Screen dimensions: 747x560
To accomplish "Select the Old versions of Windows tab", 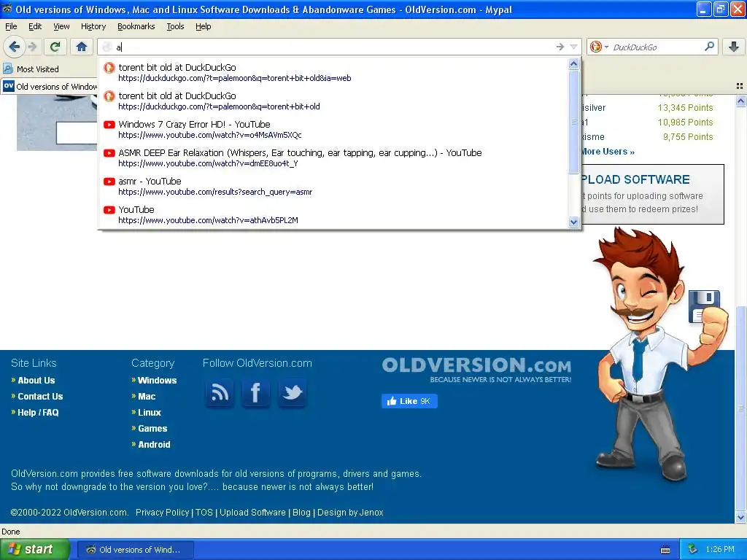I will tap(50, 87).
